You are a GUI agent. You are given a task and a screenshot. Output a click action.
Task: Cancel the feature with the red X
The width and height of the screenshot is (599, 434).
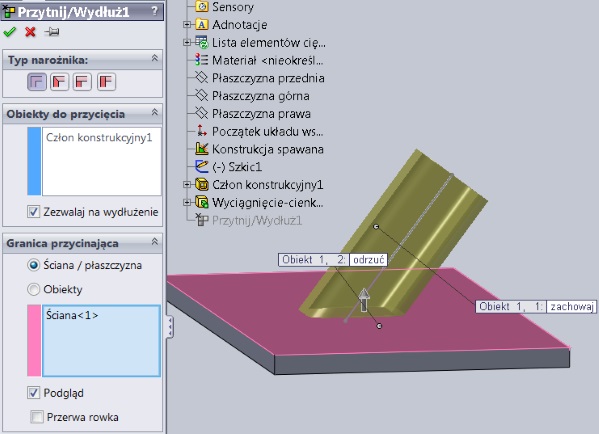pyautogui.click(x=30, y=32)
